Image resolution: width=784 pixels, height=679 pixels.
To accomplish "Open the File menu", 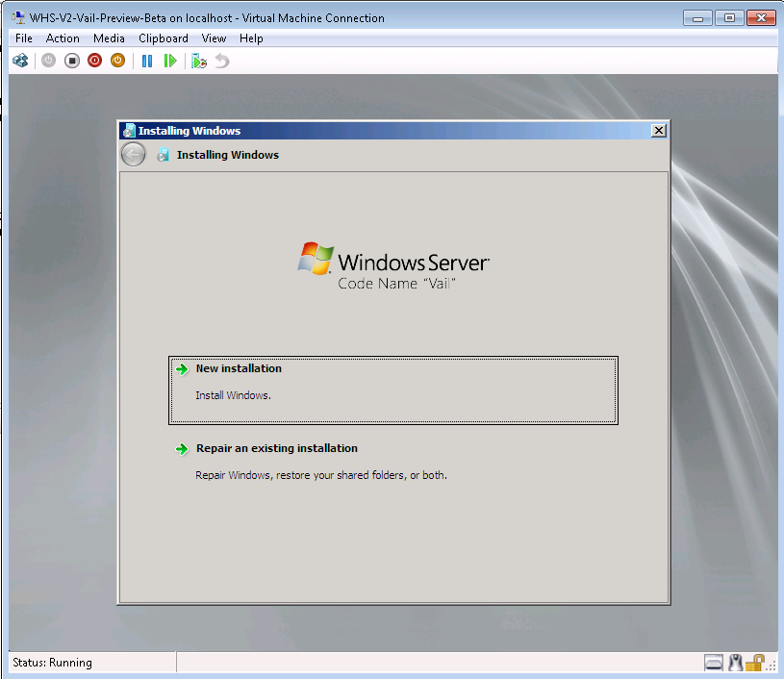I will point(23,38).
